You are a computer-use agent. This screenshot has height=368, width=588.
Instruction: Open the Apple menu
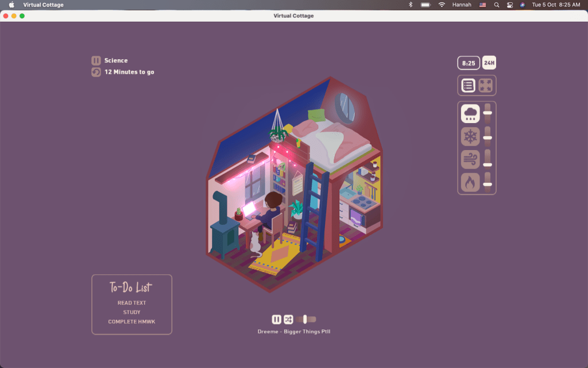[11, 5]
